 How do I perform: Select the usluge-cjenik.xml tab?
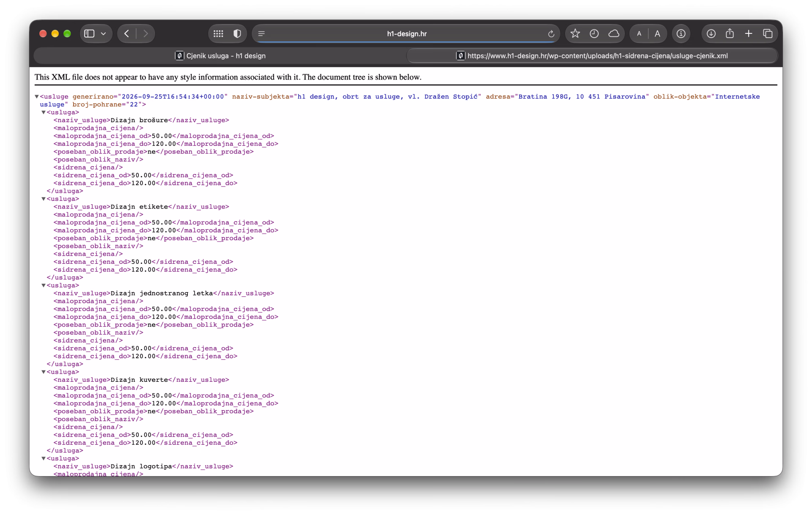pos(592,56)
